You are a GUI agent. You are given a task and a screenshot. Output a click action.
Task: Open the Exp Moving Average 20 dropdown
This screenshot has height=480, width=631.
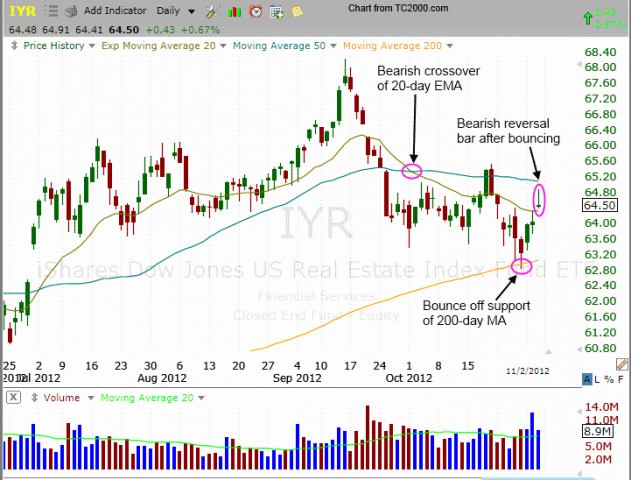point(223,46)
